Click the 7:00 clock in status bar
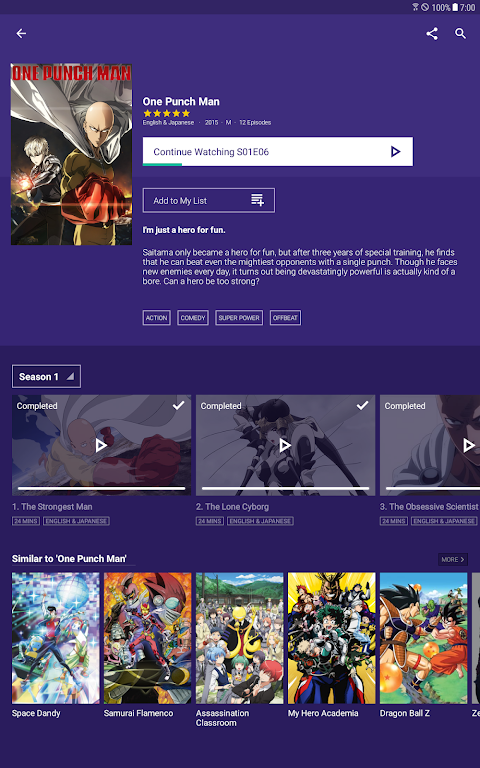Screen dimensions: 480x768 point(467,7)
